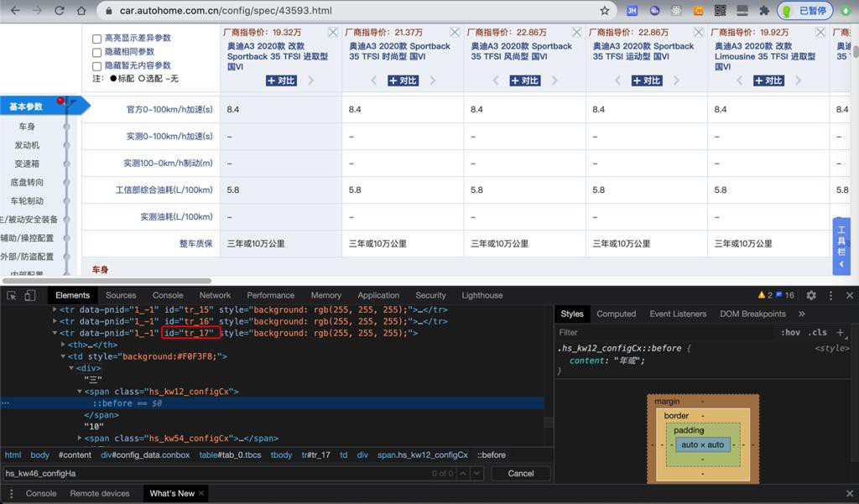Image resolution: width=859 pixels, height=504 pixels.
Task: Open the drawer three-dot menu beside Console
Action: (x=11, y=493)
